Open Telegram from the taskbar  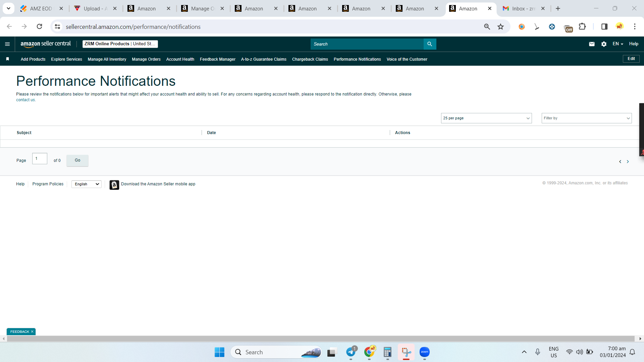pyautogui.click(x=351, y=352)
